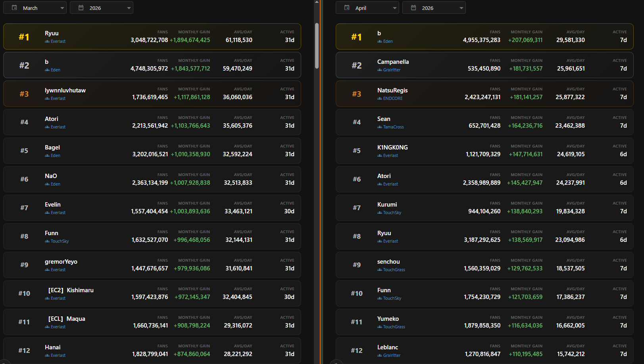Select player name Bagel
This screenshot has width=644, height=364.
(52, 148)
